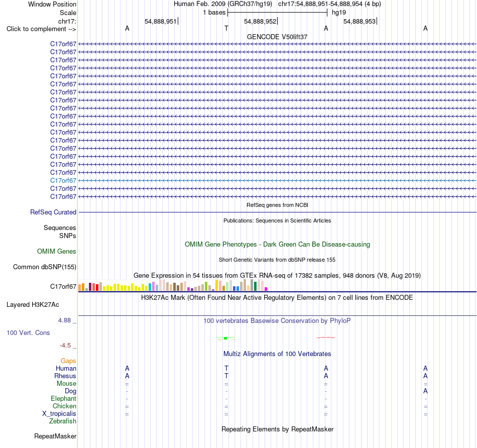Click the -4.5 PhyloP lower value
The height and width of the screenshot is (448, 477).
pos(65,346)
